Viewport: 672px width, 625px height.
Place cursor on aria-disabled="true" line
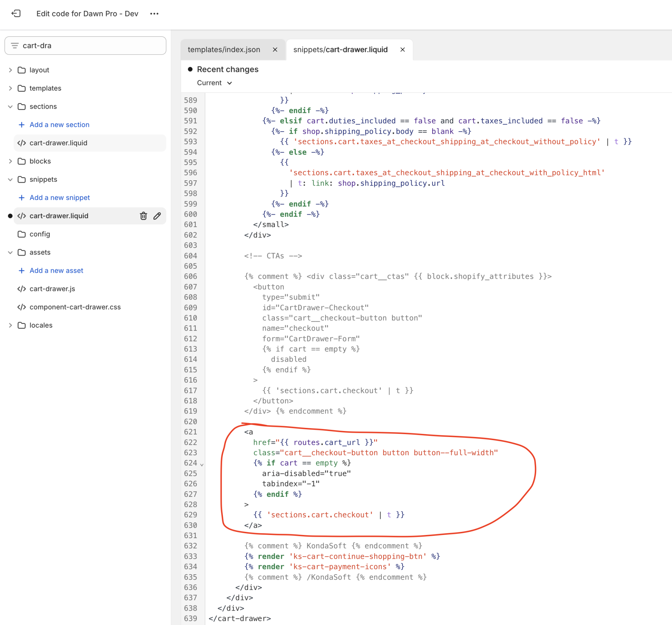(306, 473)
